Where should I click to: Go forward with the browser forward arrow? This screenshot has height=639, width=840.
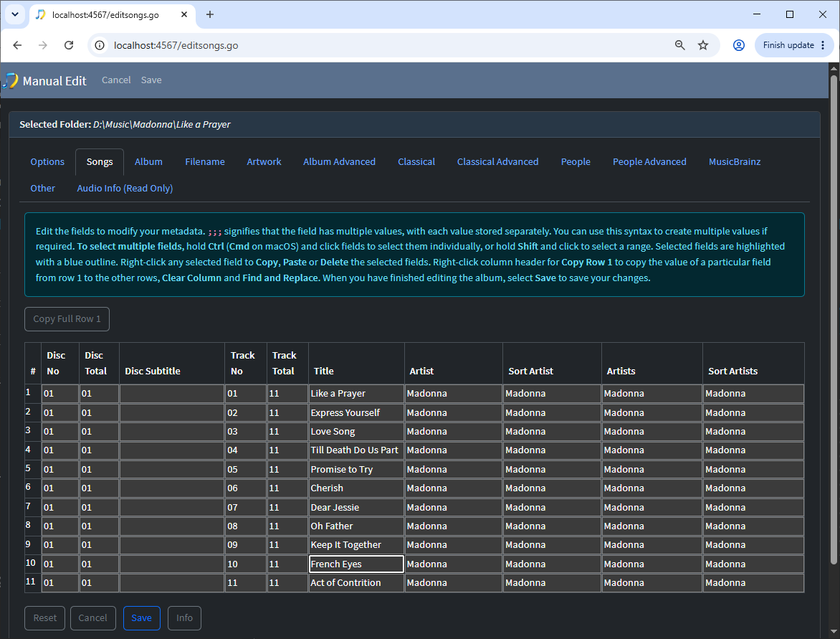tap(43, 46)
